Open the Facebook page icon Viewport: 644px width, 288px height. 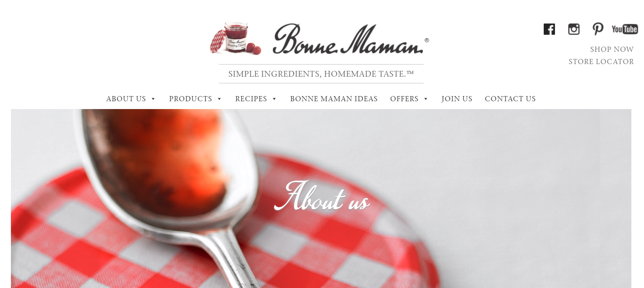(549, 29)
